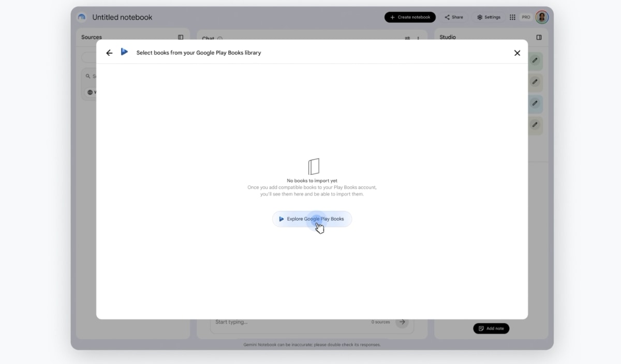Collapse the Studio panel
Image resolution: width=621 pixels, height=364 pixels.
tap(539, 37)
